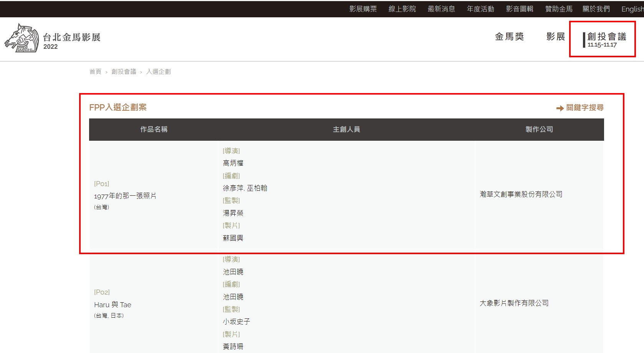Open the 關於我們 about us menu
The image size is (644, 353).
tap(596, 8)
